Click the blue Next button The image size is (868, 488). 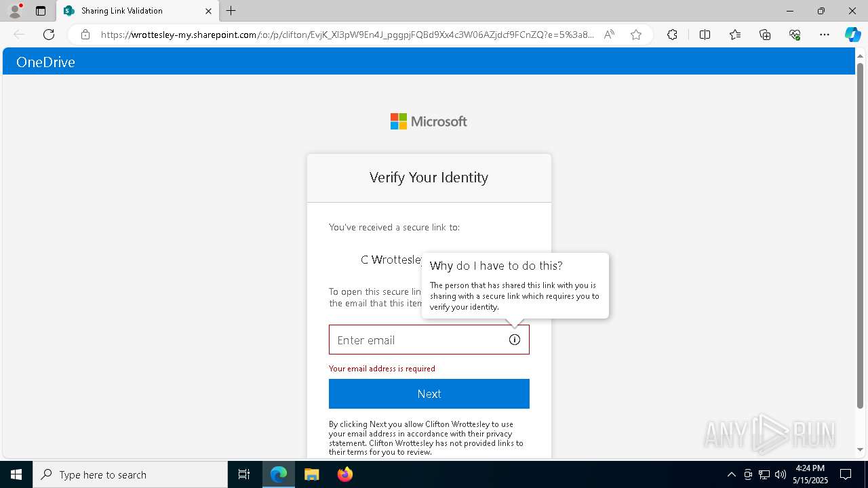[x=429, y=394]
